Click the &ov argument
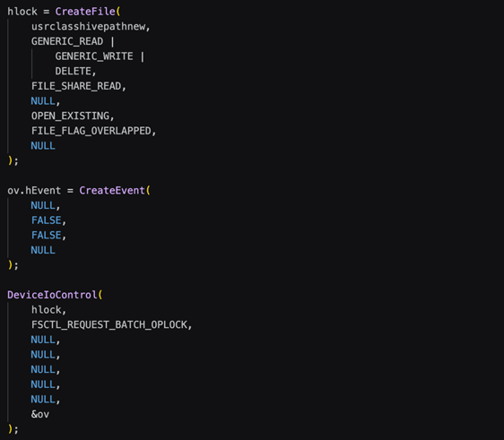The height and width of the screenshot is (440, 504). point(40,414)
